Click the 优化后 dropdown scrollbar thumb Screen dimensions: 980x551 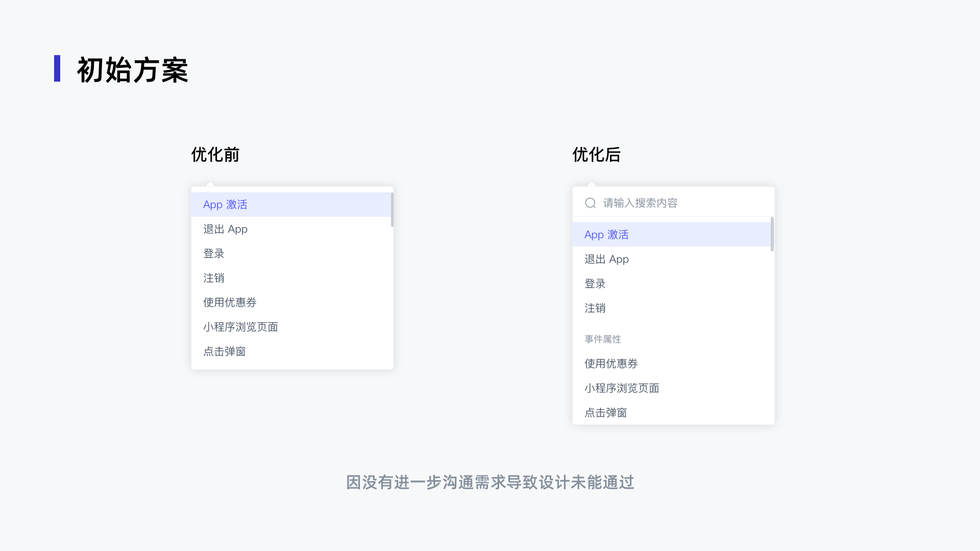pos(772,234)
